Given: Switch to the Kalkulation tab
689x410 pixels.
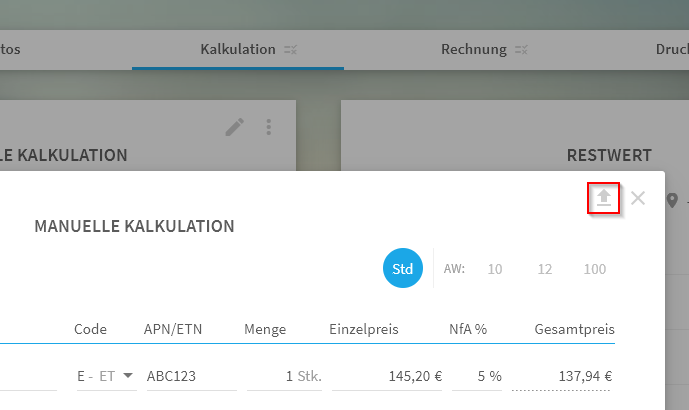Looking at the screenshot, I should [x=238, y=50].
